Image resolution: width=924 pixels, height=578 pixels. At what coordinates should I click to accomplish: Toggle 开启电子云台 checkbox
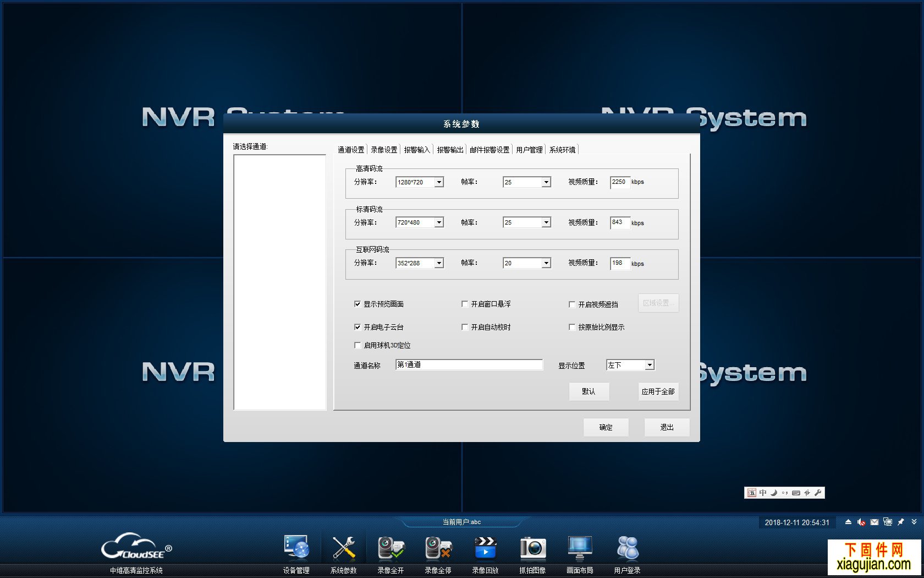(358, 327)
